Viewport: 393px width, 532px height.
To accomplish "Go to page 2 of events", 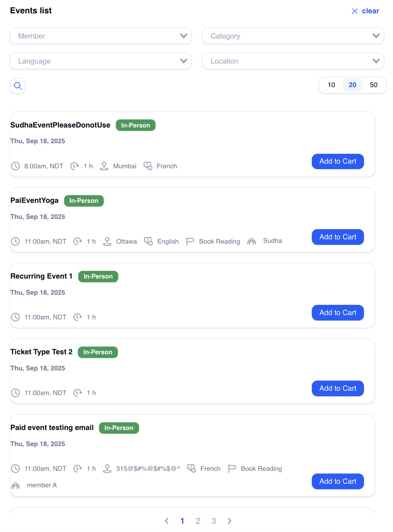I will pyautogui.click(x=198, y=521).
